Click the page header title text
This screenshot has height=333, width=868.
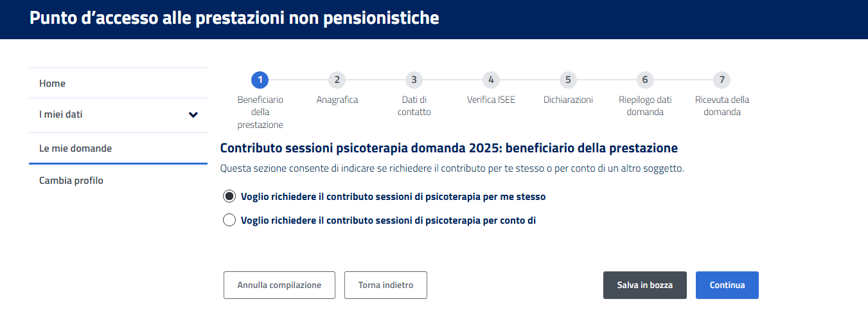[235, 18]
